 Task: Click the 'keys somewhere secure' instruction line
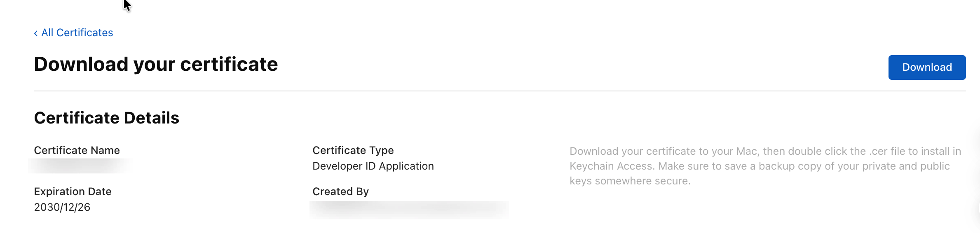(x=629, y=181)
